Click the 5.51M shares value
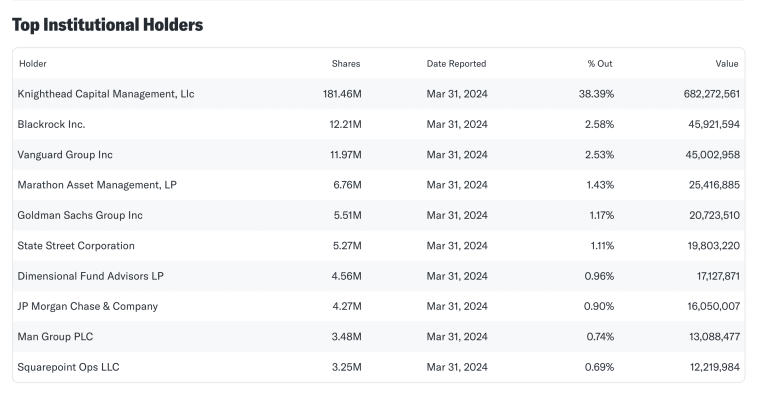760x399 pixels. 348,215
